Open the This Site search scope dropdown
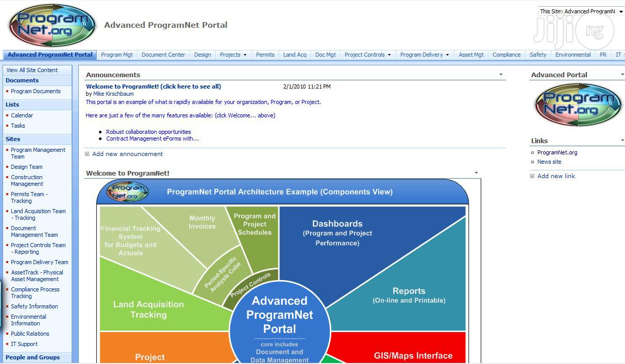This screenshot has width=625, height=364. pyautogui.click(x=620, y=11)
